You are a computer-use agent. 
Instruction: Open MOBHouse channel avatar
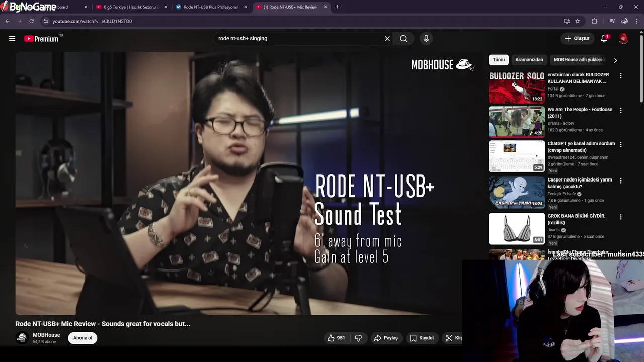point(22,338)
